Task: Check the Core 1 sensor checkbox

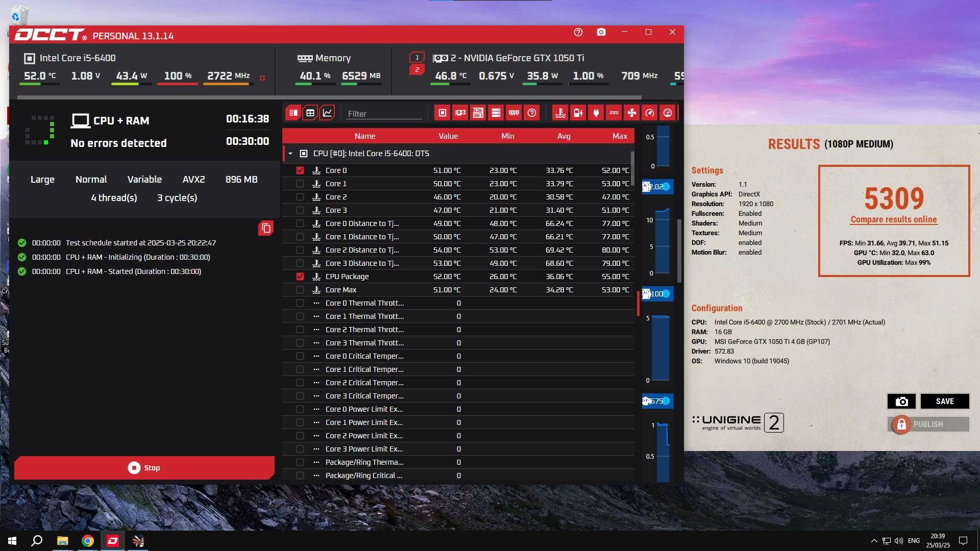Action: click(x=300, y=184)
